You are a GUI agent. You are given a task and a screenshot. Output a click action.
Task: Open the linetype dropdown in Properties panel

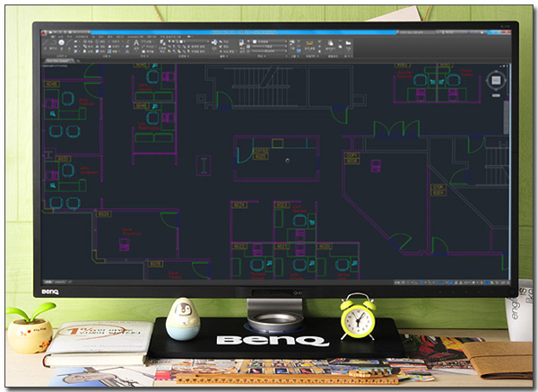point(270,51)
